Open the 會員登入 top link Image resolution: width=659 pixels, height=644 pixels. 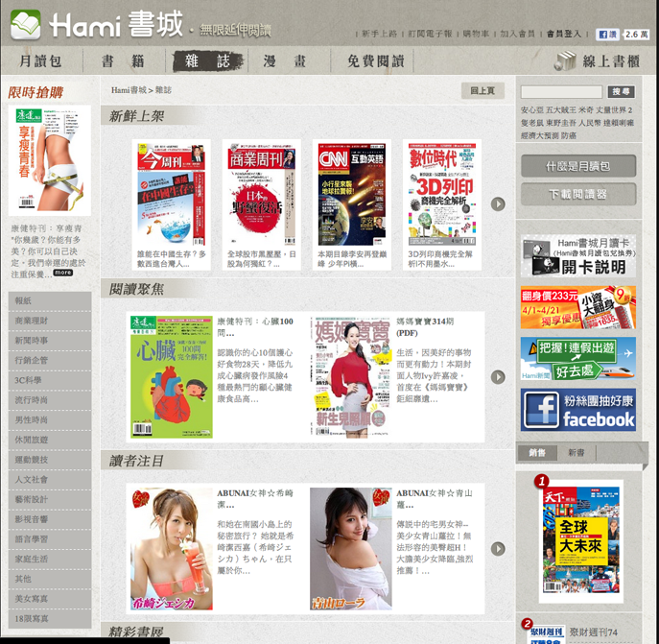point(564,34)
